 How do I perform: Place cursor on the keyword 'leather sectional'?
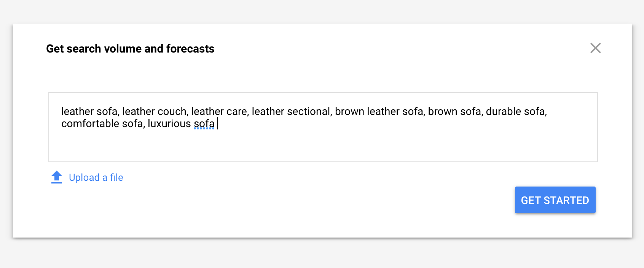point(291,111)
